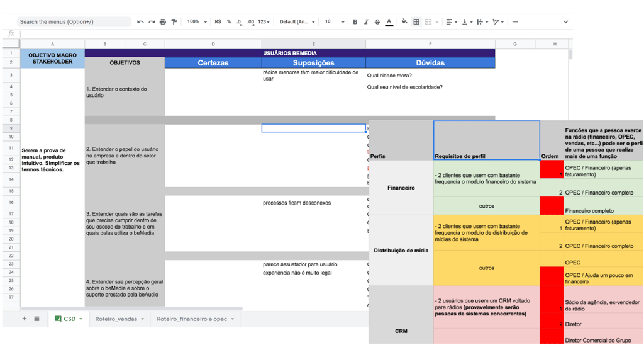Click the Financeiro profile cell
This screenshot has height=357, width=644.
coord(401,188)
